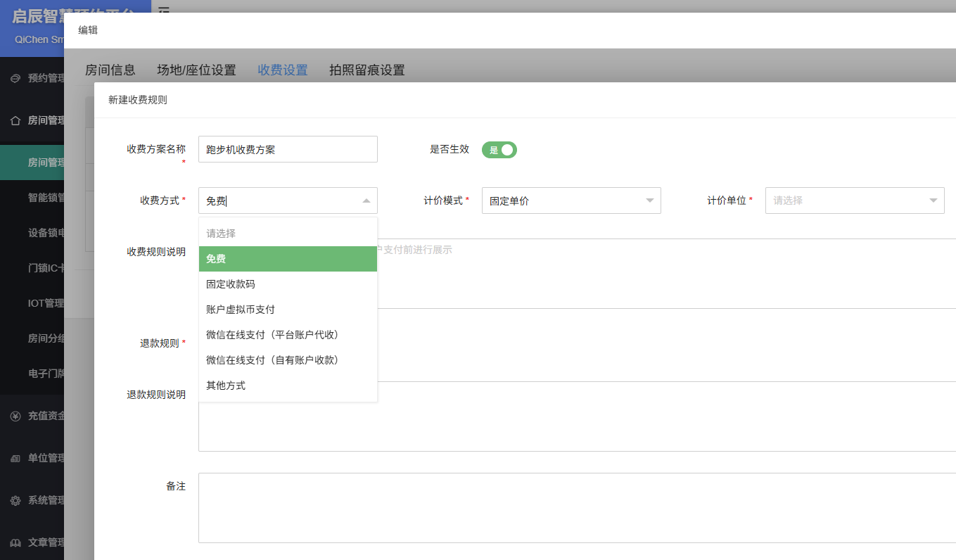This screenshot has width=956, height=560.
Task: Toggle the 是否生效 switch
Action: (499, 150)
